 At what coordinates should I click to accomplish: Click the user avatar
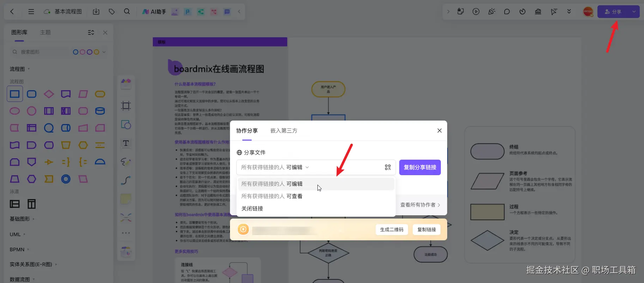(x=588, y=12)
